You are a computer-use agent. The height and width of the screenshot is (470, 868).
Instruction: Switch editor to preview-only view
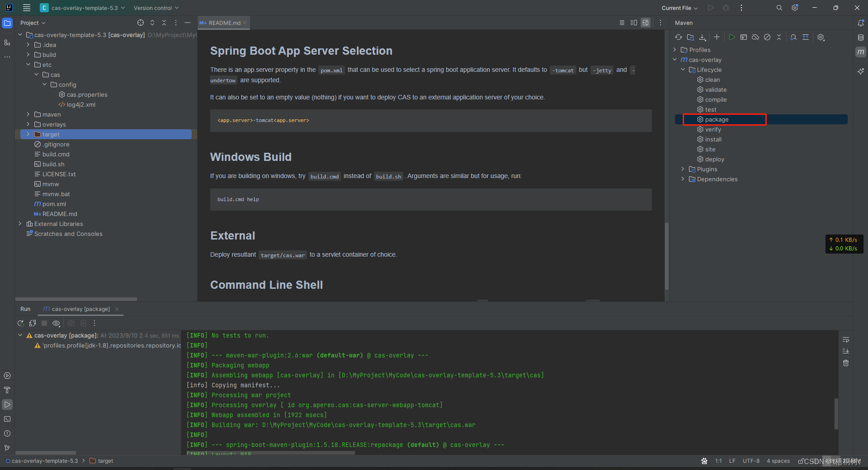646,23
